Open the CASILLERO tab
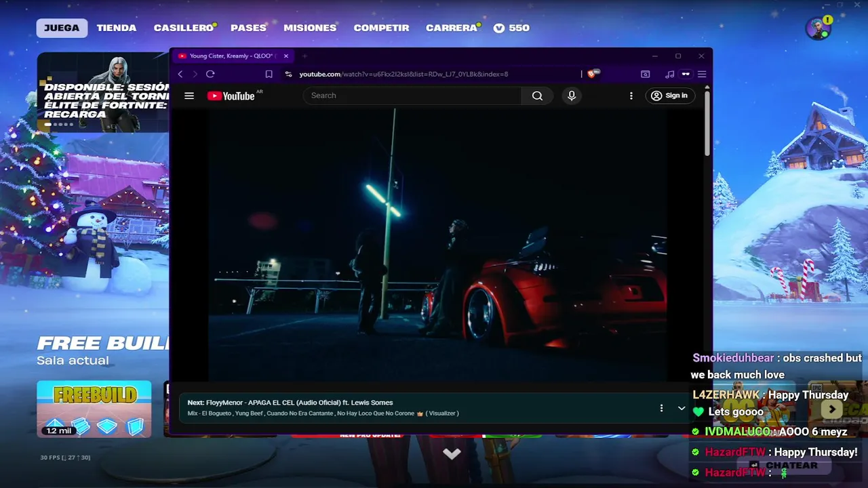868x488 pixels. pos(184,28)
